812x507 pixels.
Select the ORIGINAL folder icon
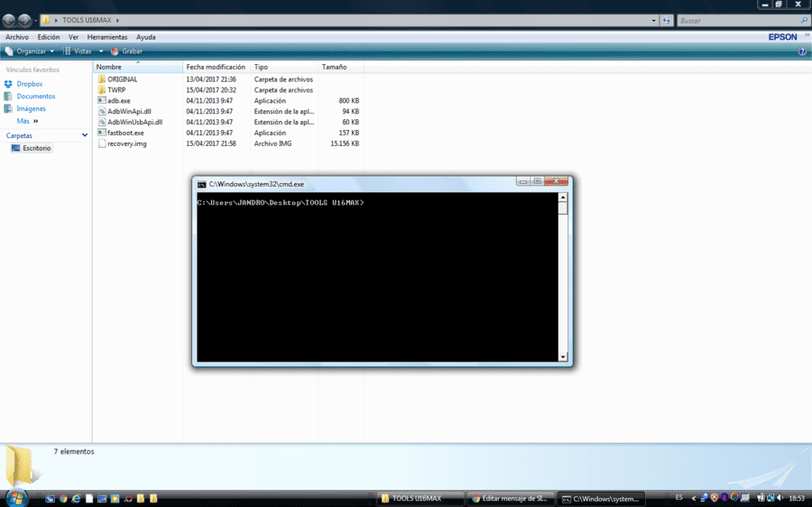(101, 79)
